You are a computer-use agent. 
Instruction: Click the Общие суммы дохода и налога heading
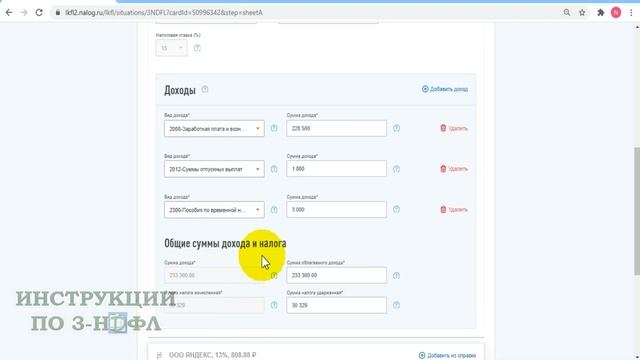tap(225, 244)
